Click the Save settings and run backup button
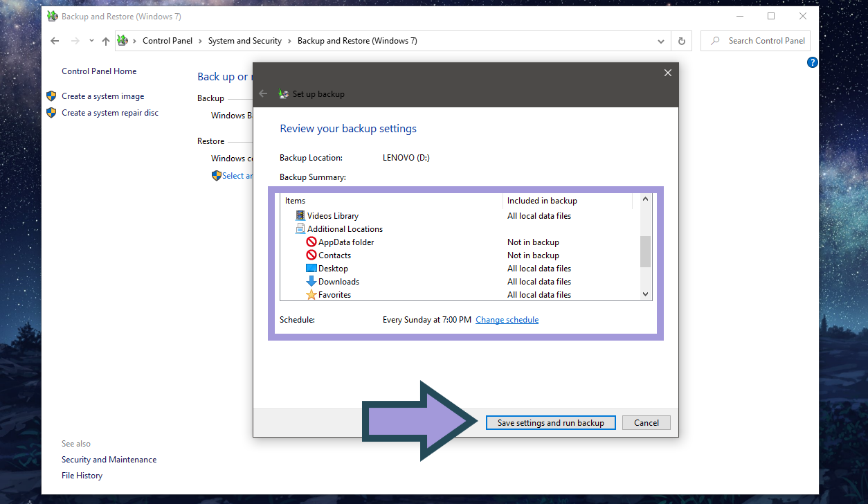Image resolution: width=868 pixels, height=504 pixels. click(550, 422)
